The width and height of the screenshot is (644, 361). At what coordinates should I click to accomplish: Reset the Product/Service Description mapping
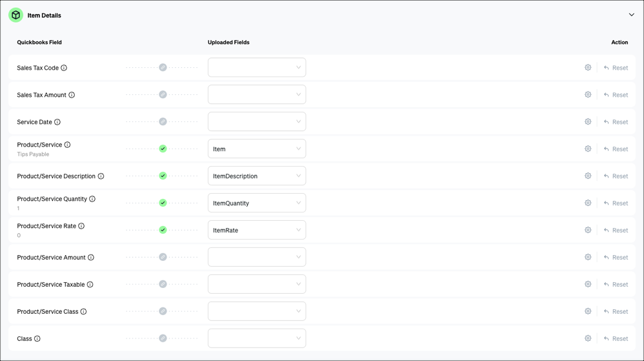coord(616,176)
